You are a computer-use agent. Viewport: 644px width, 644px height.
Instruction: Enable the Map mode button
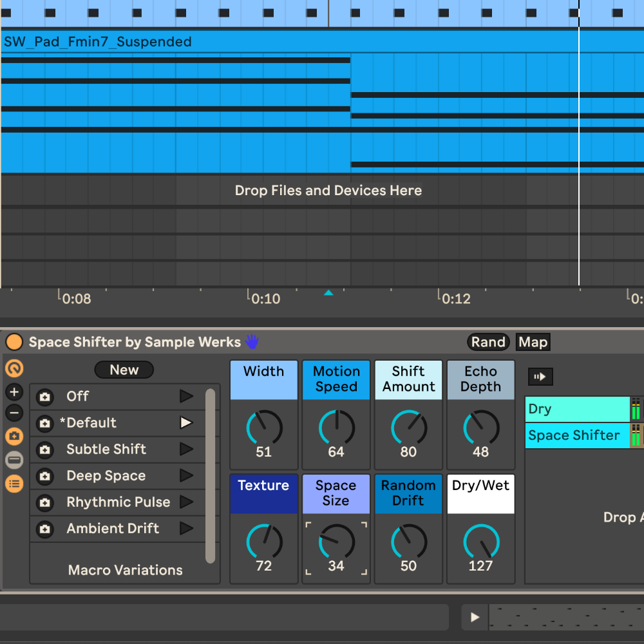[533, 342]
